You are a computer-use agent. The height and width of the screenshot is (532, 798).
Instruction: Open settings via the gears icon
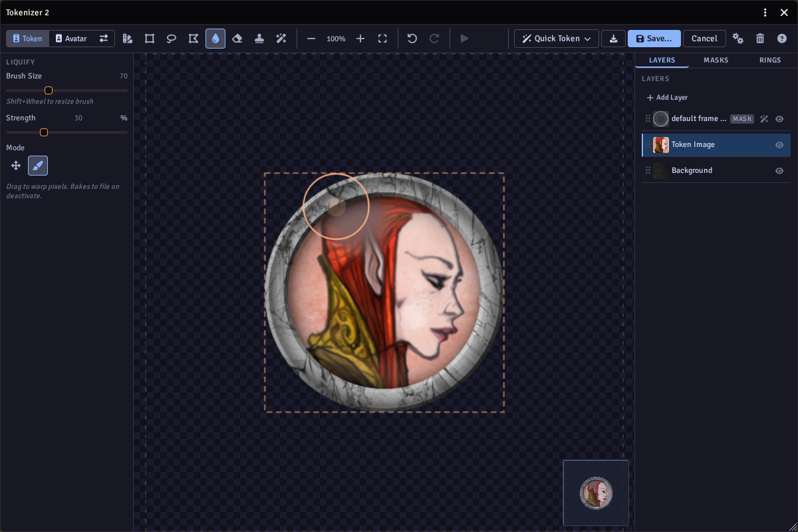(738, 39)
